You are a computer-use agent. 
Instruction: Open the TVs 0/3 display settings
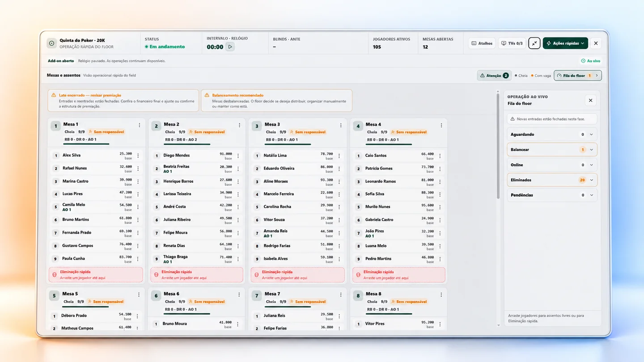[x=512, y=43]
